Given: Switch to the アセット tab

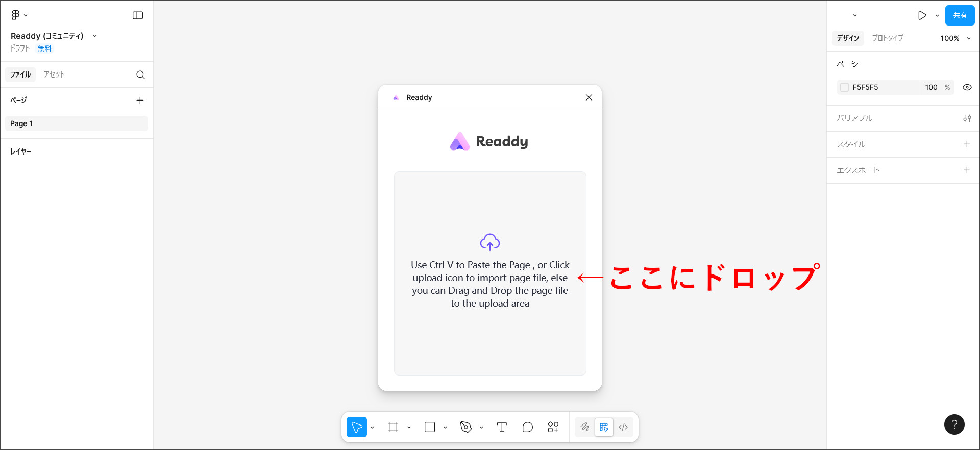Looking at the screenshot, I should pos(54,74).
